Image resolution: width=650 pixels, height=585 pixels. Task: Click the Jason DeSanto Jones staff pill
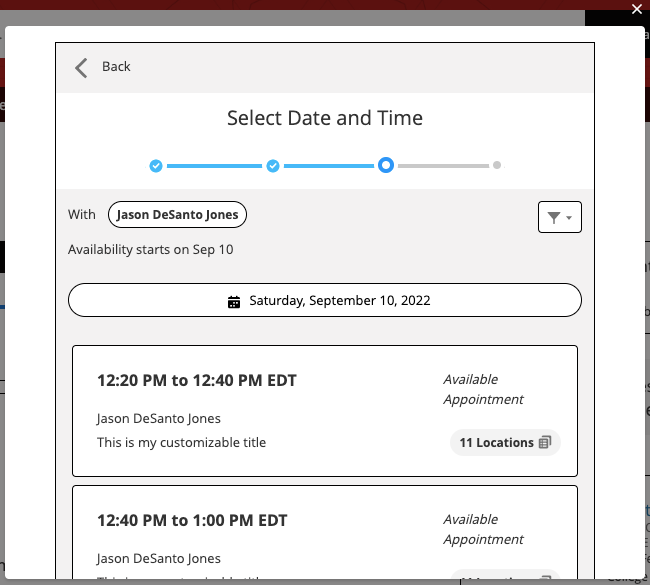(x=177, y=215)
